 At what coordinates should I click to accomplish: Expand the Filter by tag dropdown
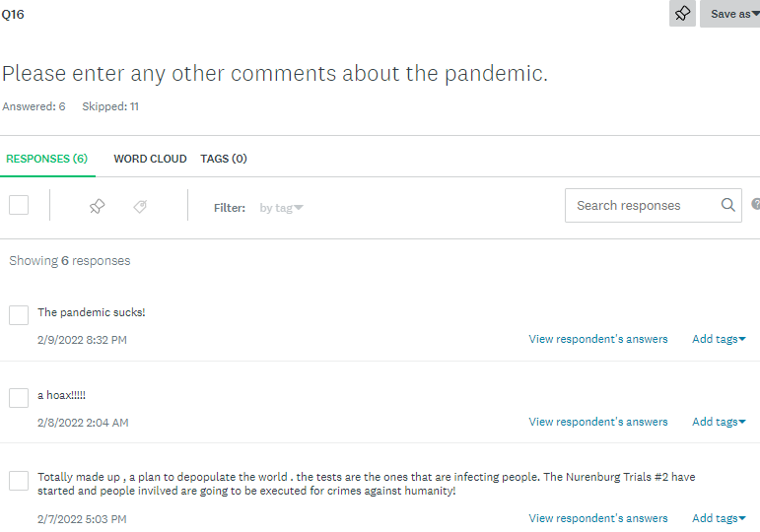pyautogui.click(x=281, y=208)
